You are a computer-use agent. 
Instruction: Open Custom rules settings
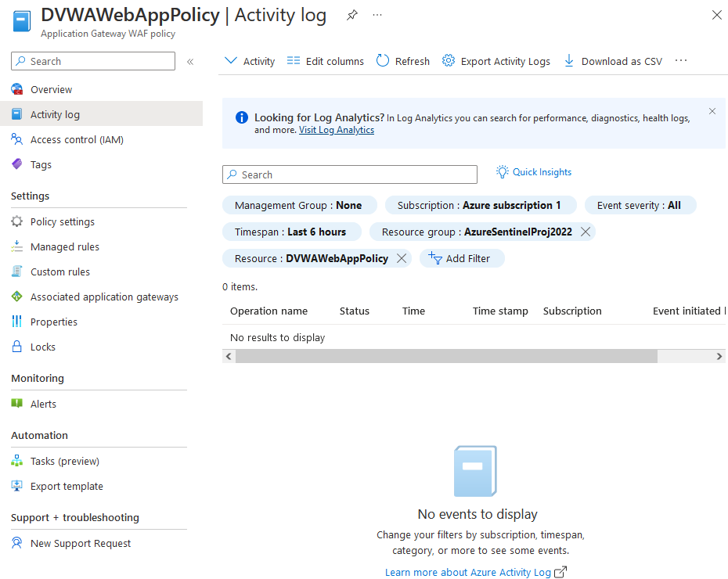click(59, 272)
